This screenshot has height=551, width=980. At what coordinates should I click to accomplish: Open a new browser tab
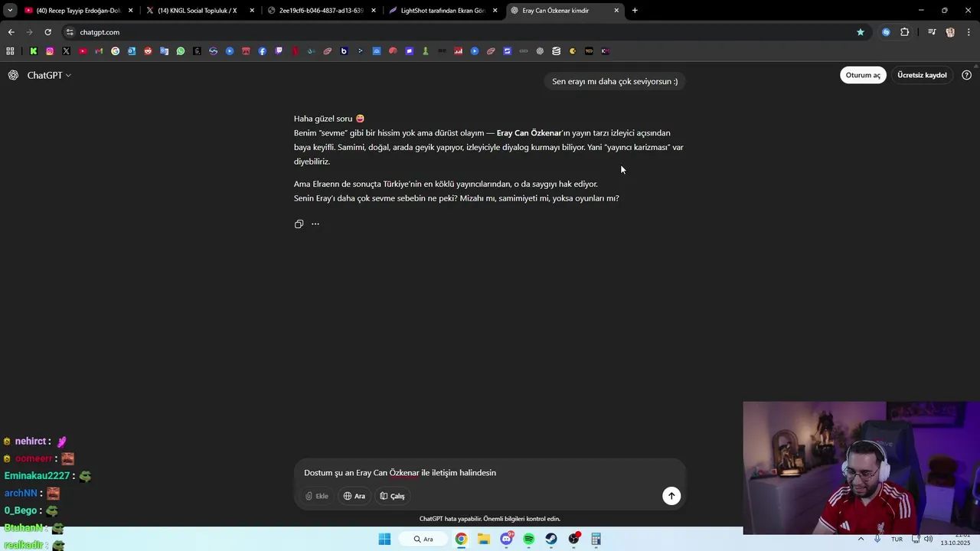click(x=635, y=11)
